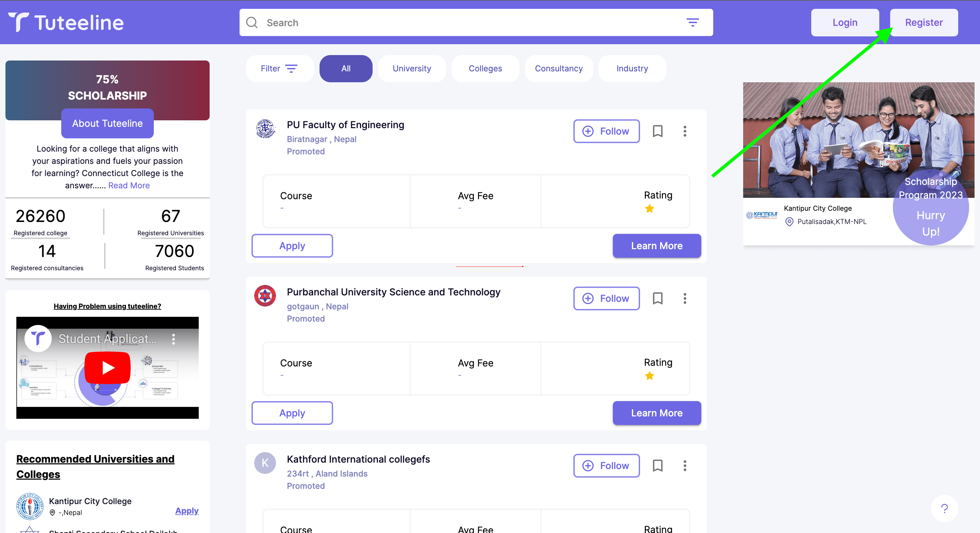Image resolution: width=980 pixels, height=533 pixels.
Task: Open search filter icon inside search bar
Action: tap(692, 22)
